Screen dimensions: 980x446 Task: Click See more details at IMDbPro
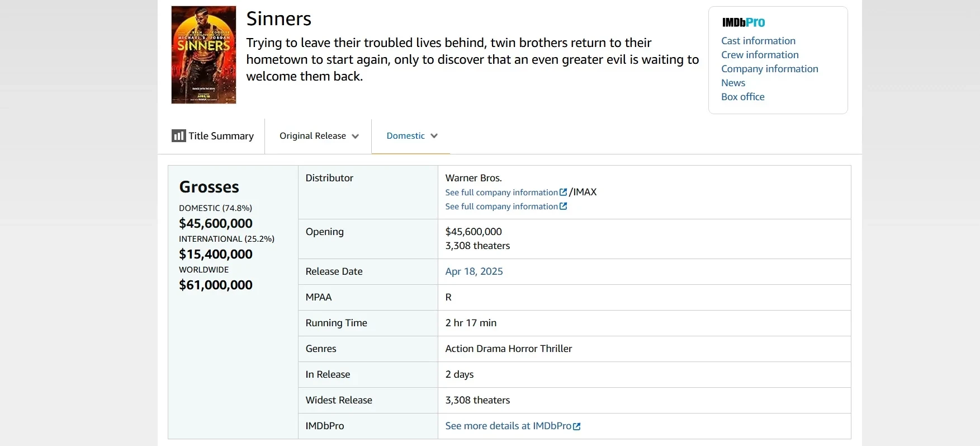pos(508,426)
